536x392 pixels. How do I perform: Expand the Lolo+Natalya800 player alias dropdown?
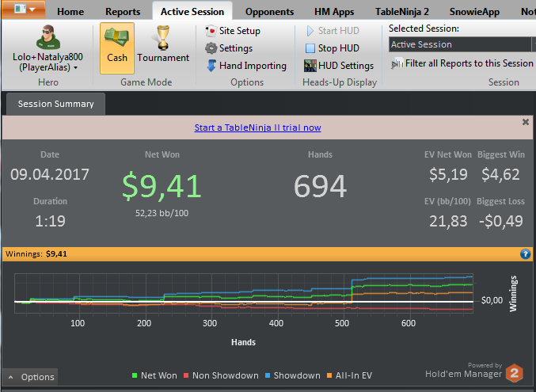point(48,62)
